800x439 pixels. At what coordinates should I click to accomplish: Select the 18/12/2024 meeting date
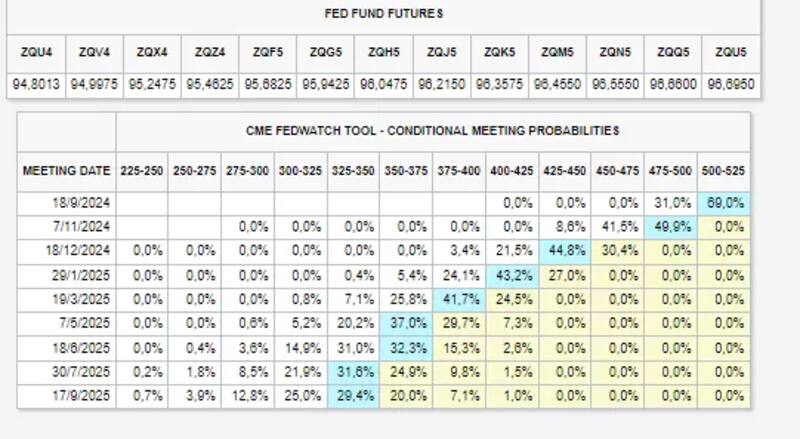80,250
